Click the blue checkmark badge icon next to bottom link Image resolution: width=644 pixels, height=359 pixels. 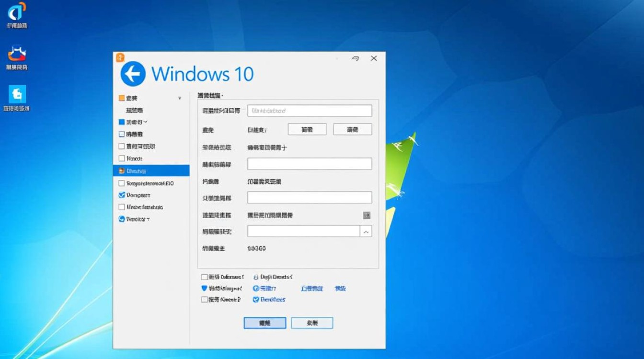tap(256, 299)
